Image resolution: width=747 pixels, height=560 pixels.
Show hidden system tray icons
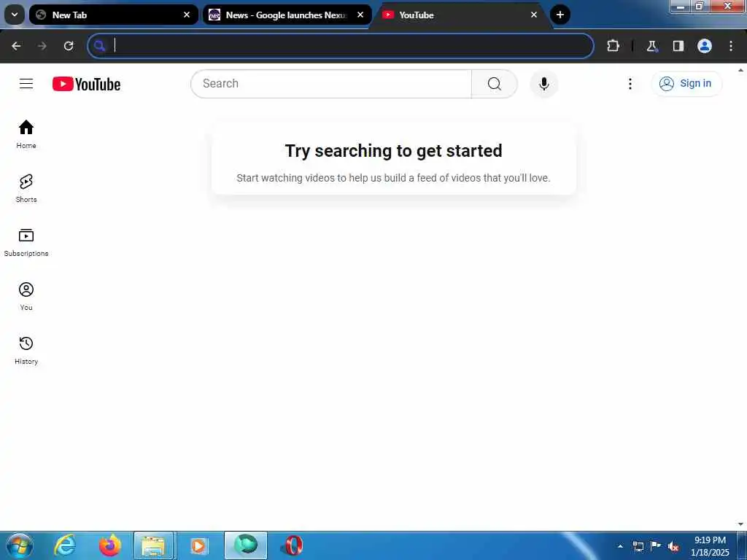[620, 546]
